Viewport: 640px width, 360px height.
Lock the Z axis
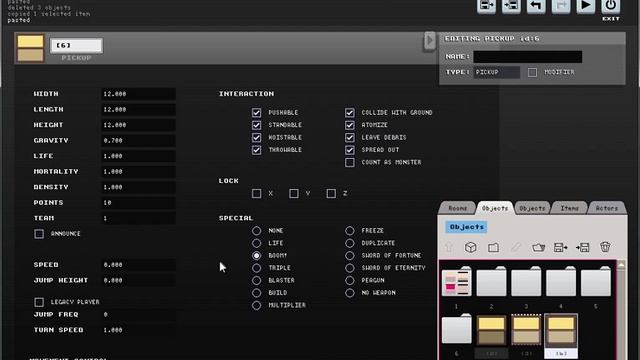tap(331, 193)
